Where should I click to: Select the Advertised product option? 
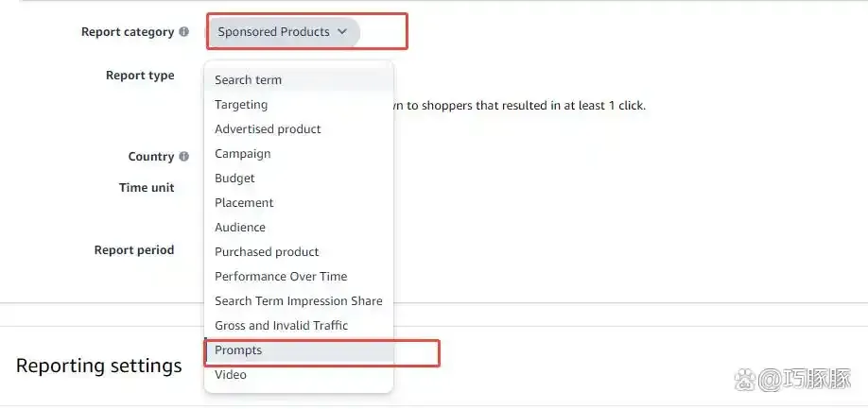(268, 129)
